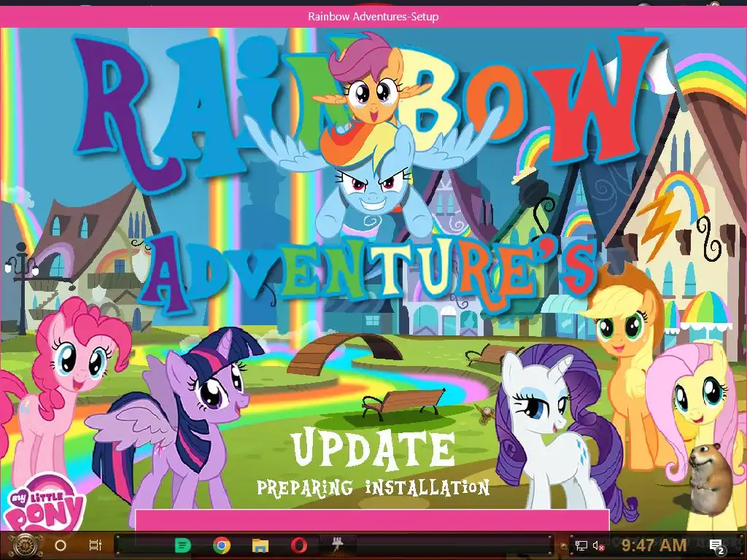Viewport: 747px width, 560px height.
Task: Open the green chat app in taskbar
Action: point(183,545)
